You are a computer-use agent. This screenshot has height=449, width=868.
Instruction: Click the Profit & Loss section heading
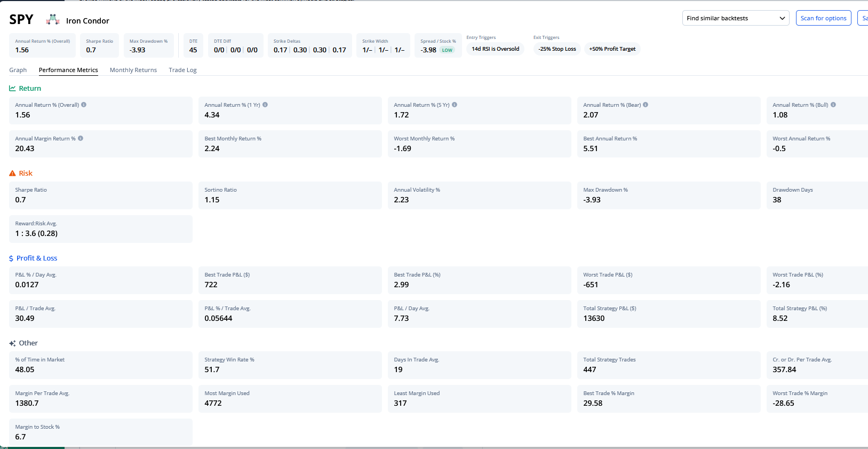click(37, 258)
